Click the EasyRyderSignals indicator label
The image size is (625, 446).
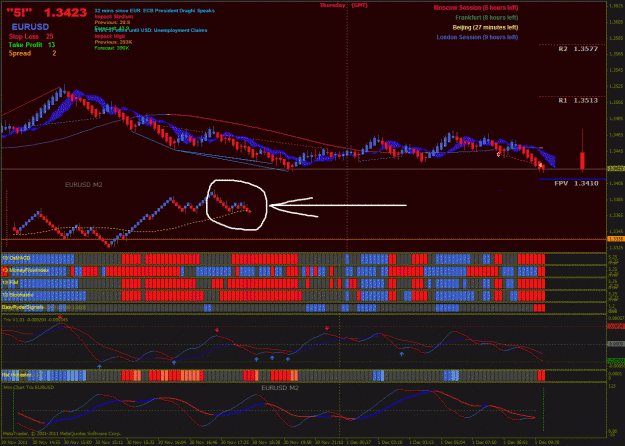point(23,307)
